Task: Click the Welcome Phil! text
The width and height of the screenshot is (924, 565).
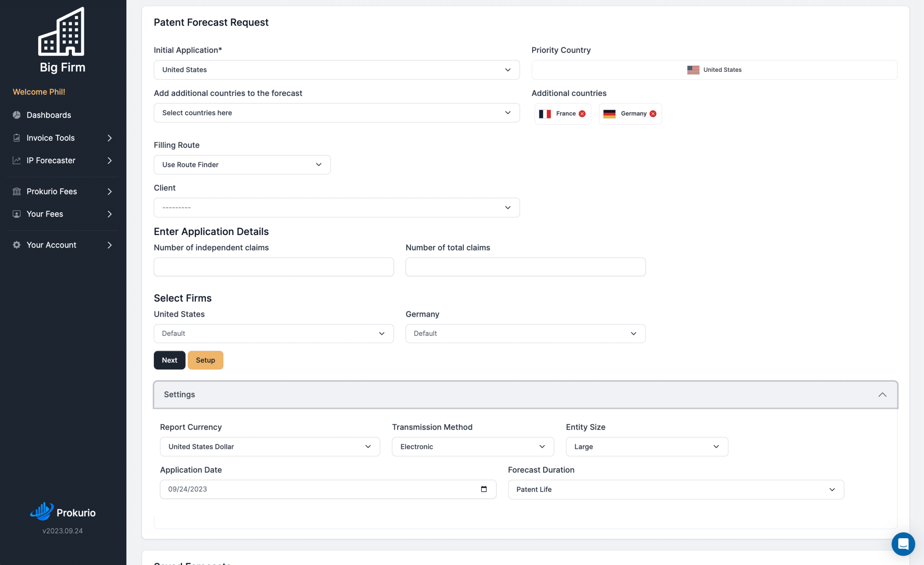Action: click(x=39, y=92)
